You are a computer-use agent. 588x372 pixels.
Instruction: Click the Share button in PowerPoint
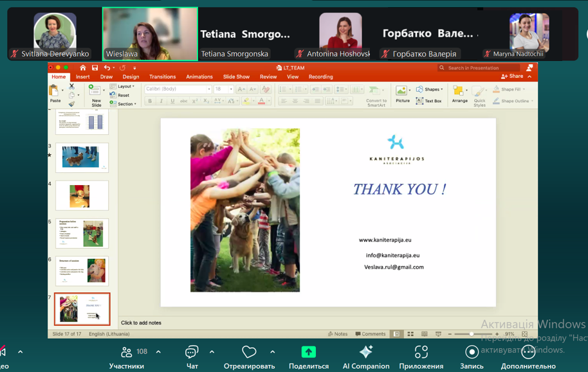(513, 76)
